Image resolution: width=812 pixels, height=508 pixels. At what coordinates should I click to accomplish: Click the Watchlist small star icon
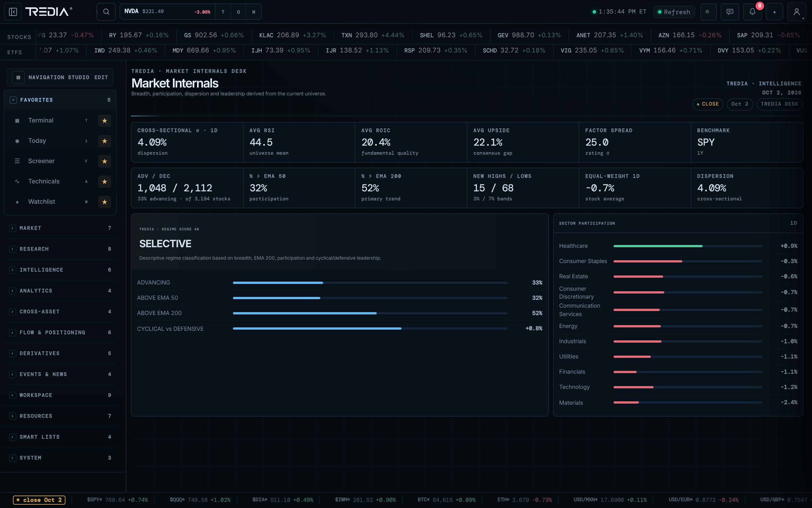(17, 202)
